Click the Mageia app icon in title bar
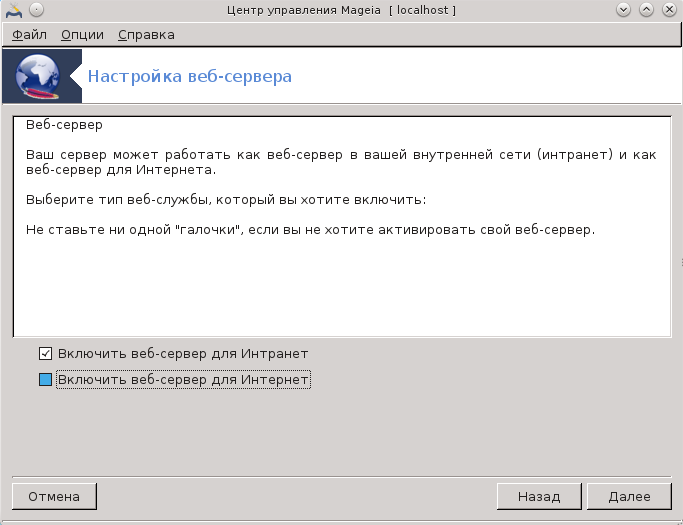 tap(14, 10)
